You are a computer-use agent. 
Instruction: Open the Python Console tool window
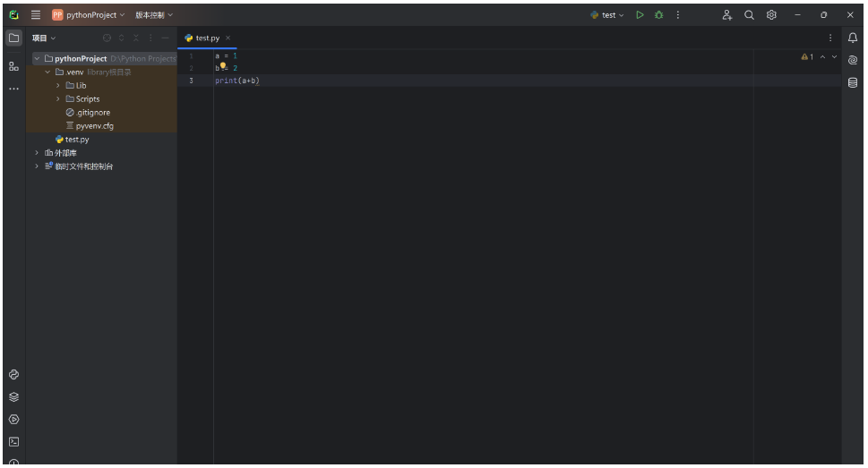(x=13, y=375)
